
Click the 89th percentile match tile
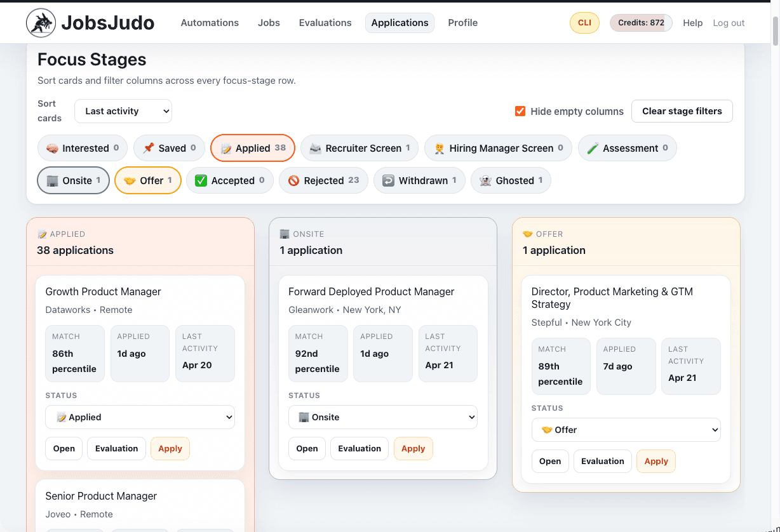click(x=561, y=366)
